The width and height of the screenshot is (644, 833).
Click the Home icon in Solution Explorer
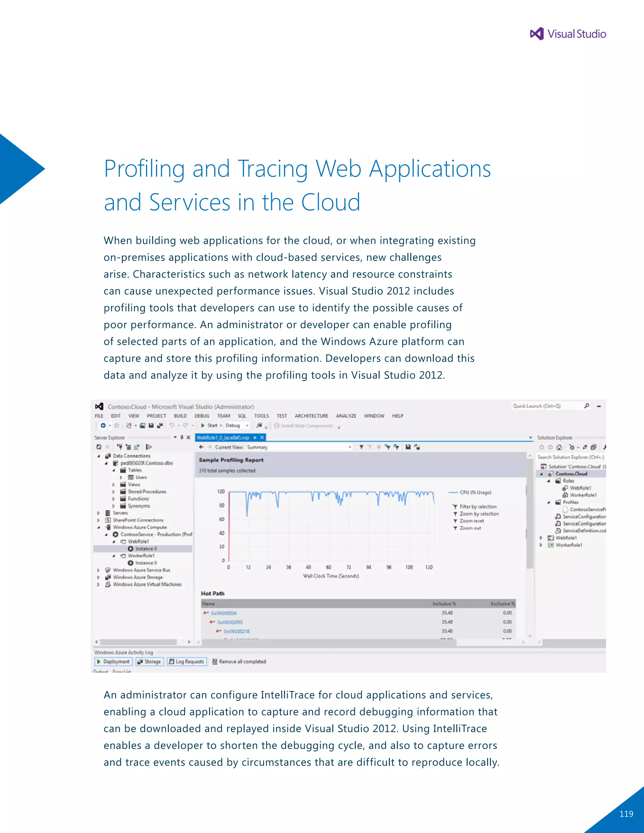click(x=559, y=447)
